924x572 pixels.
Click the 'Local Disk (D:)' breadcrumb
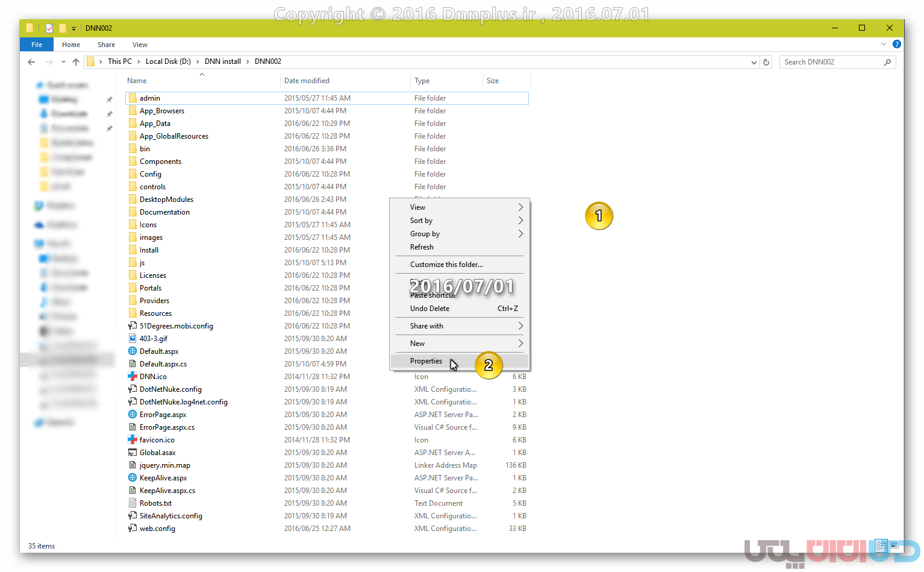tap(168, 61)
